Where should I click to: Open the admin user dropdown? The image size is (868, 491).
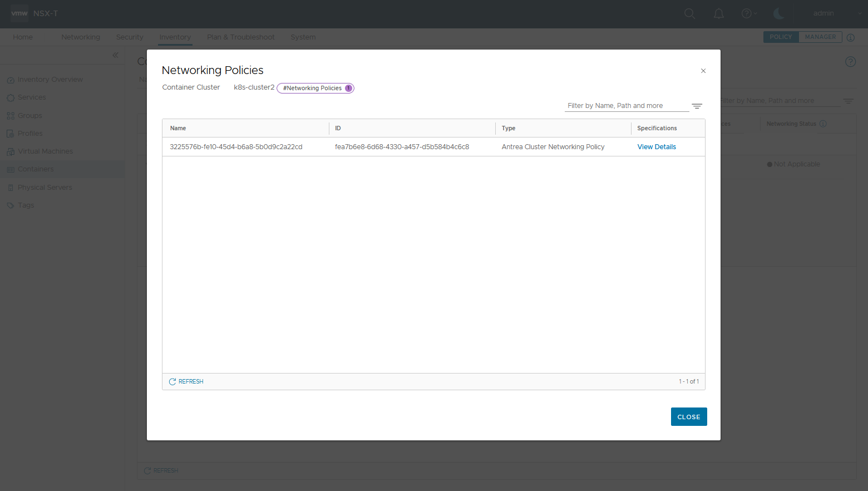click(837, 13)
